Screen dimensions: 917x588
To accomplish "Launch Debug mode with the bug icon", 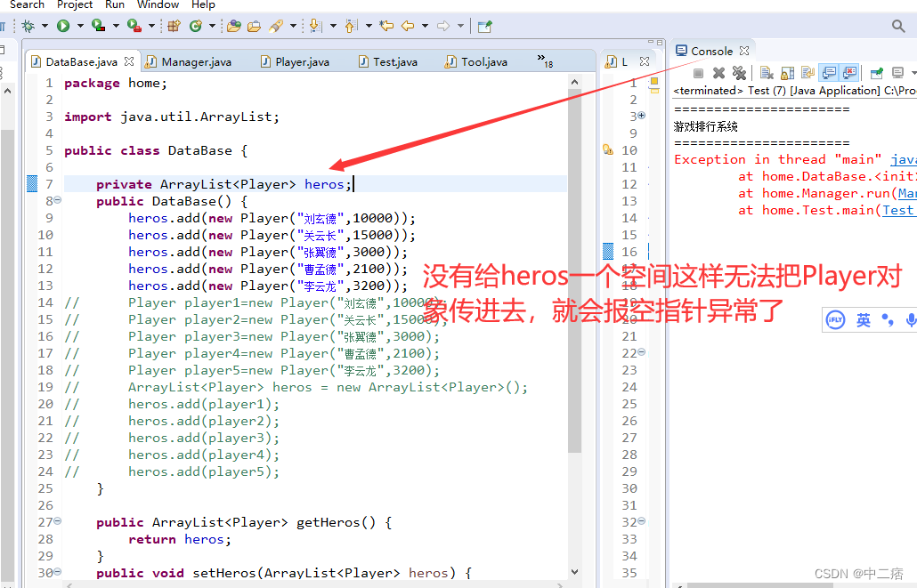I will 28,26.
